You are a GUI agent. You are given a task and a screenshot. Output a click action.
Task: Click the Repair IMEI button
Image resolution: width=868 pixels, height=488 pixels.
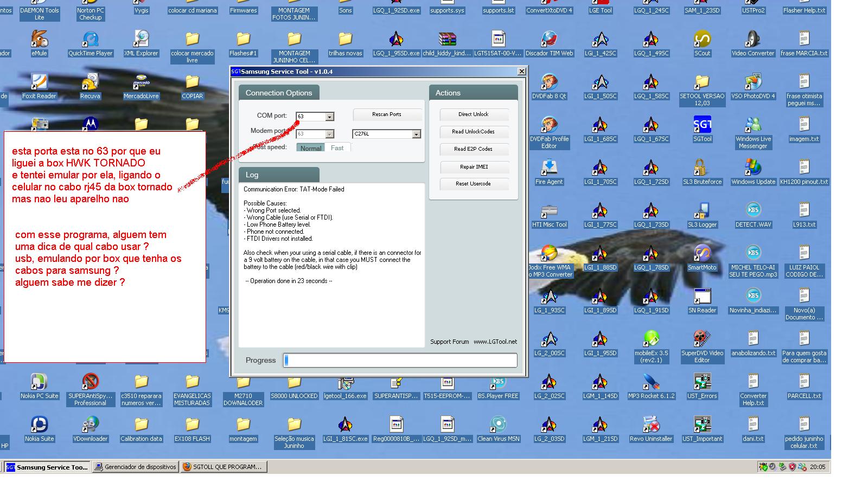point(474,166)
